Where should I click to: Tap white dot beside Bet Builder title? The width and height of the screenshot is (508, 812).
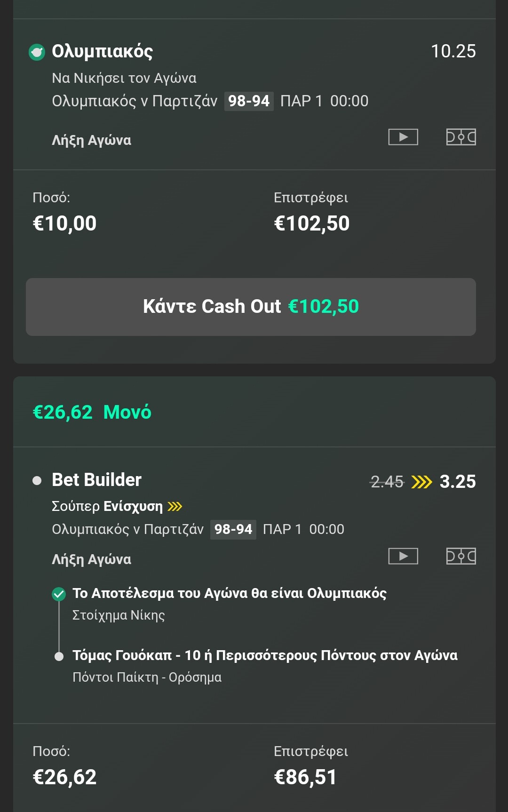coord(37,480)
